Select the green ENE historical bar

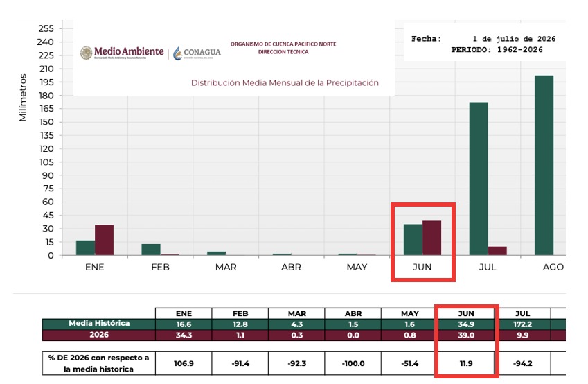85,247
